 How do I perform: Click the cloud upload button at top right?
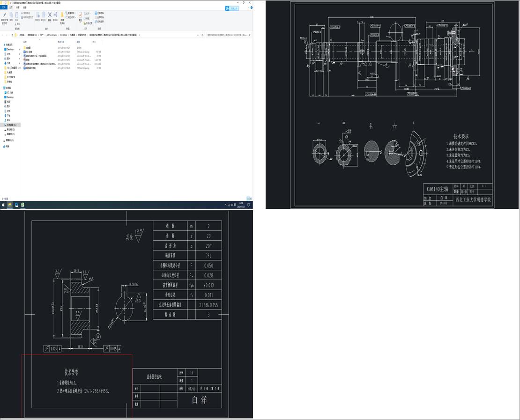[228, 8]
